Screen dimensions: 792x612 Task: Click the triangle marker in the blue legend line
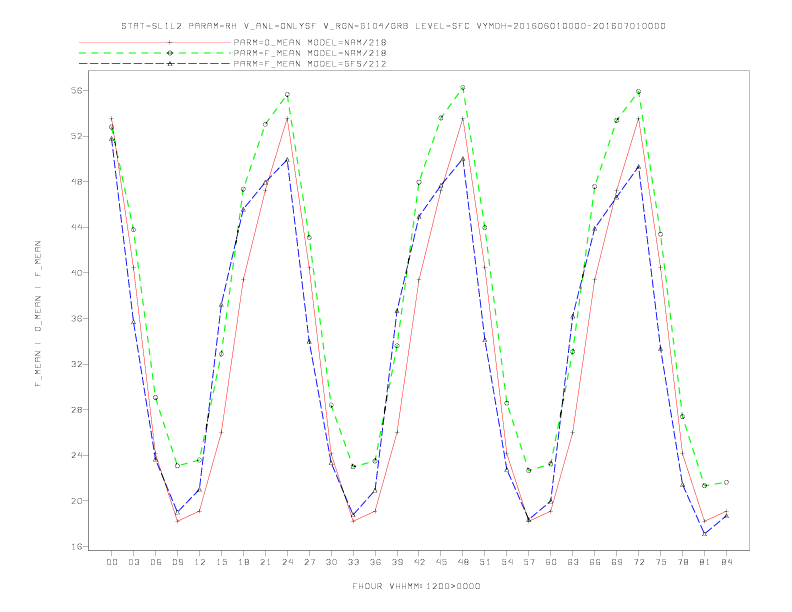pos(170,64)
